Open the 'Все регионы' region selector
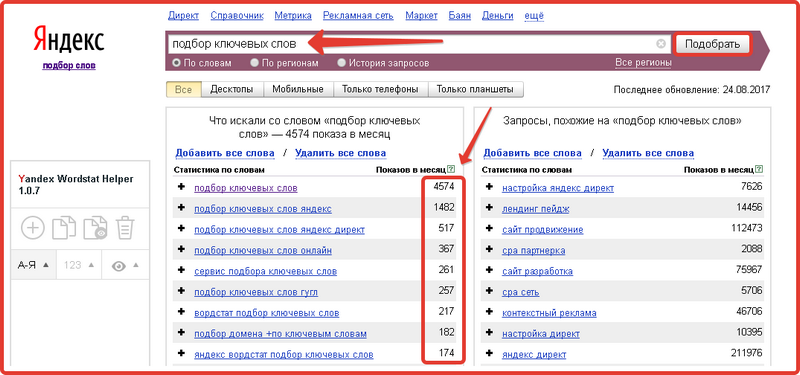The width and height of the screenshot is (800, 375). (643, 63)
